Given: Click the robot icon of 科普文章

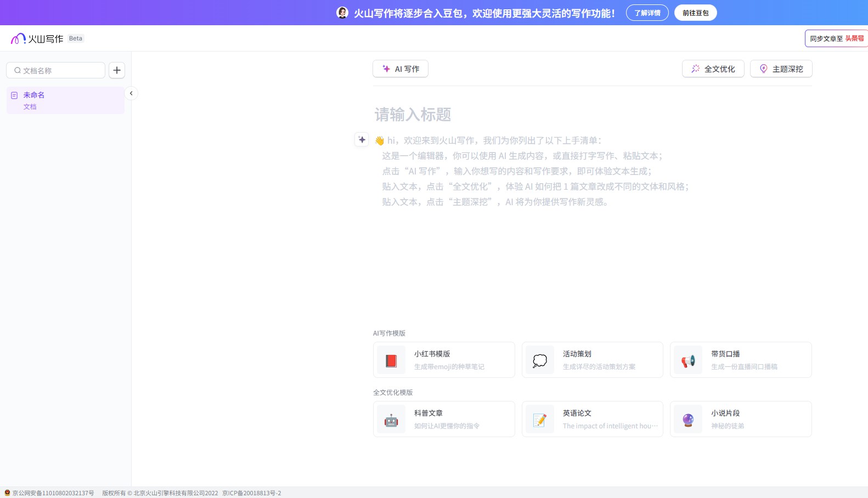Looking at the screenshot, I should pyautogui.click(x=391, y=420).
